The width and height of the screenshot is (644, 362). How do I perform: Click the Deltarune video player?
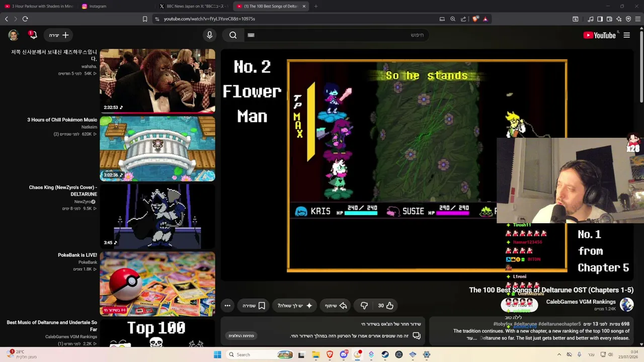427,166
